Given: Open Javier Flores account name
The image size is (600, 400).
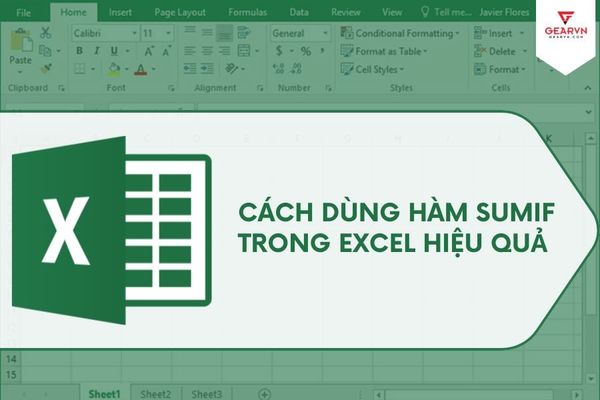Looking at the screenshot, I should pos(504,12).
